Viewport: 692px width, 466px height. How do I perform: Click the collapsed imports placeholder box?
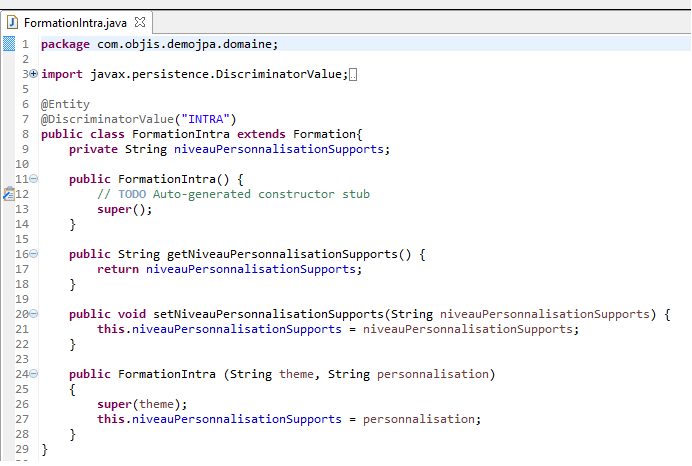tap(354, 74)
